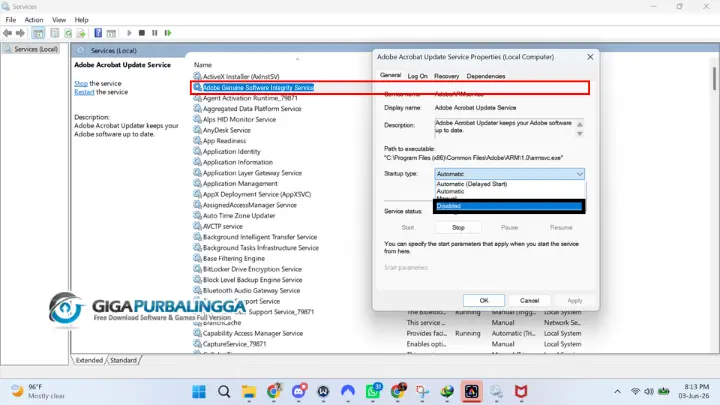This screenshot has width=720, height=405.
Task: Toggle the Show/Hide Action Pane toolbar icon
Action: [111, 33]
